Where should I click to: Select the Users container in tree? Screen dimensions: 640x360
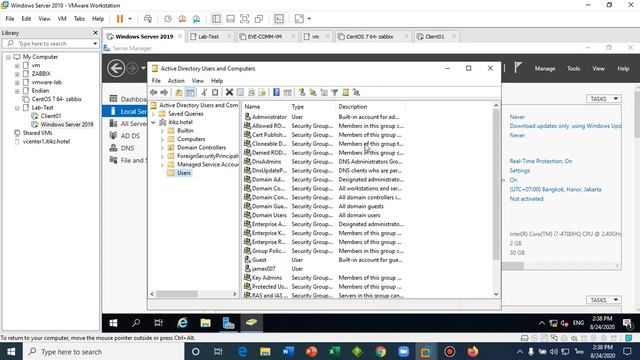[184, 173]
